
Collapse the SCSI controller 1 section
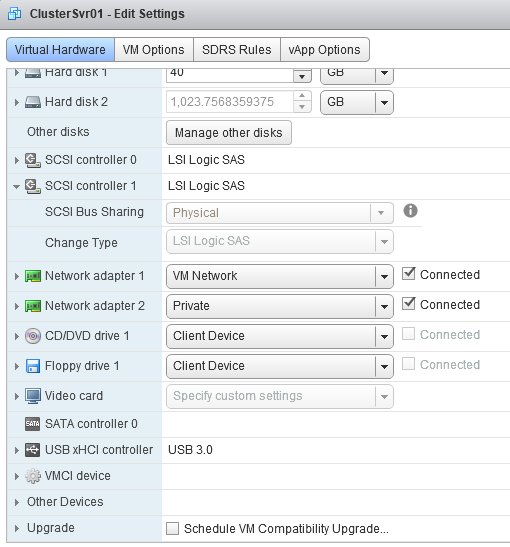point(16,186)
